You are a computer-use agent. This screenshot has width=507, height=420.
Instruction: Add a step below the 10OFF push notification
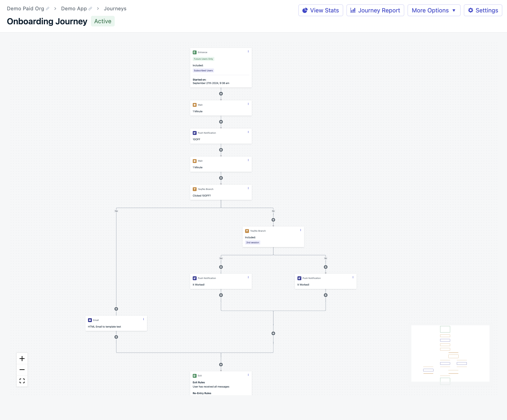pyautogui.click(x=221, y=150)
